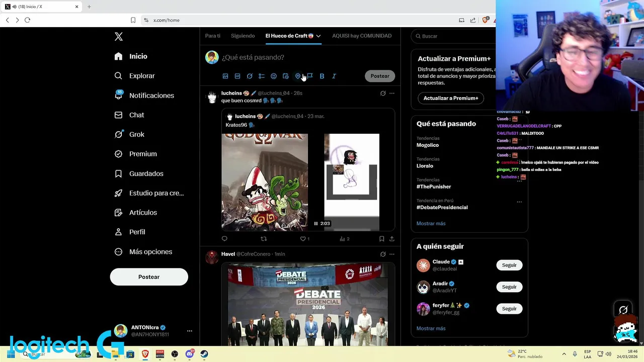Screen dimensions: 644x362
Task: Open the Debate Presidencial 2026 image
Action: 308,305
